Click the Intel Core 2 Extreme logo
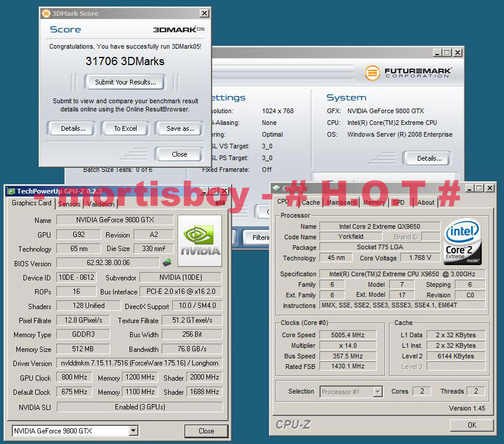The image size is (504, 444). point(462,242)
